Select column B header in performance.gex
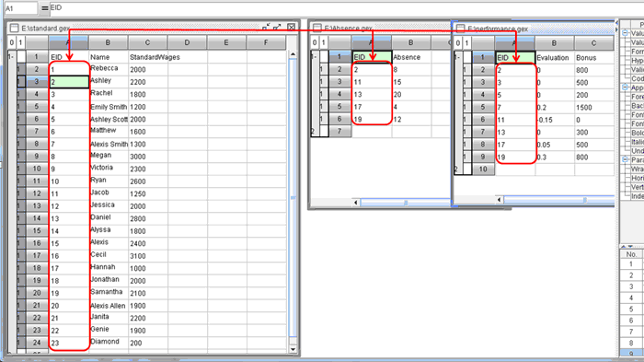Screen dimensions: 644x362 555,43
